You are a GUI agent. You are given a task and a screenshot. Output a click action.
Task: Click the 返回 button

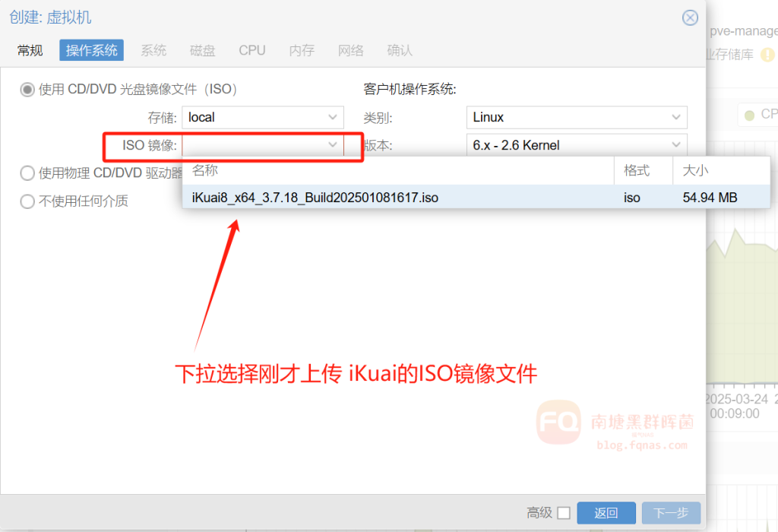click(606, 513)
